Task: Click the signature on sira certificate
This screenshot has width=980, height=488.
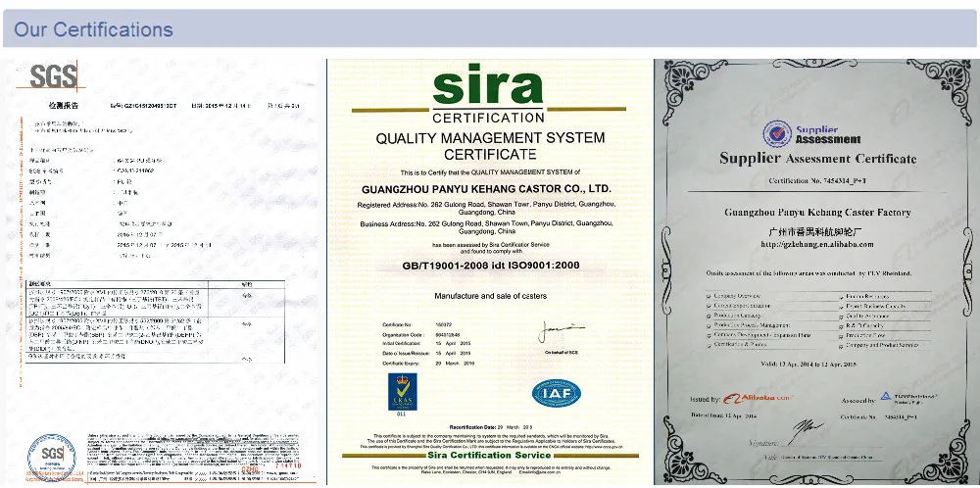Action: [561, 332]
